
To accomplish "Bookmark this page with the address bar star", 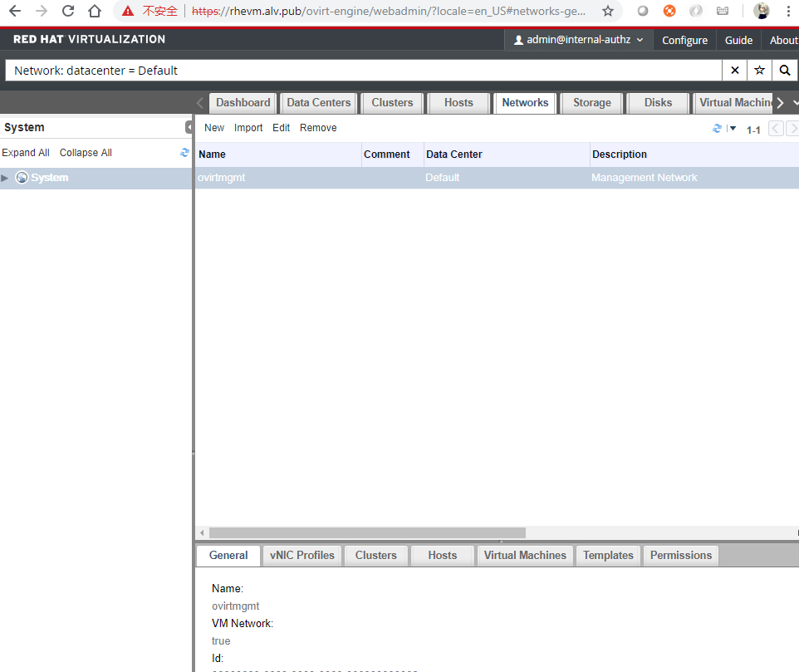I will click(607, 11).
